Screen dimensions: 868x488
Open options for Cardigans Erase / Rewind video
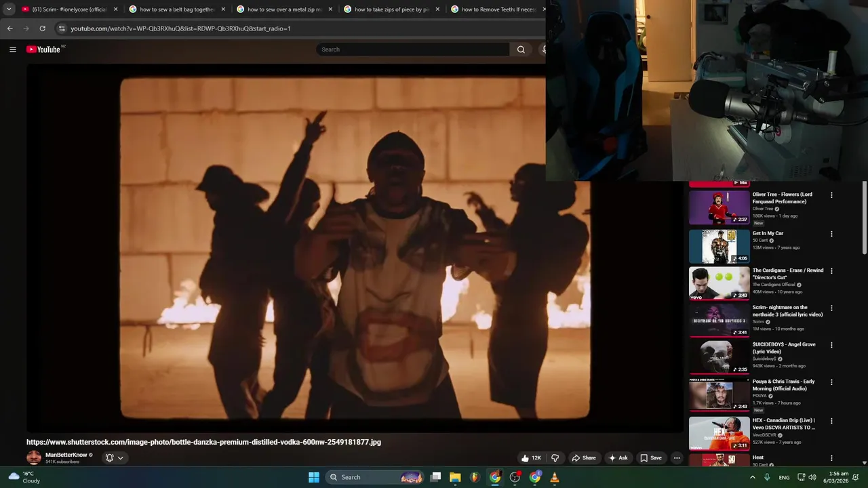coord(831,271)
